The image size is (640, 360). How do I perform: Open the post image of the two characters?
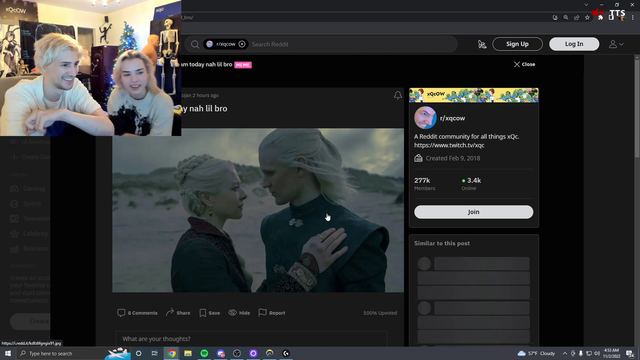(x=258, y=210)
